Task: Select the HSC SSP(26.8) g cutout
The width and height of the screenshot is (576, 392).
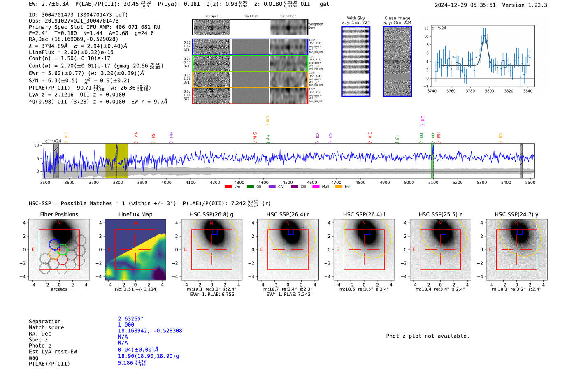Action: tap(212, 250)
